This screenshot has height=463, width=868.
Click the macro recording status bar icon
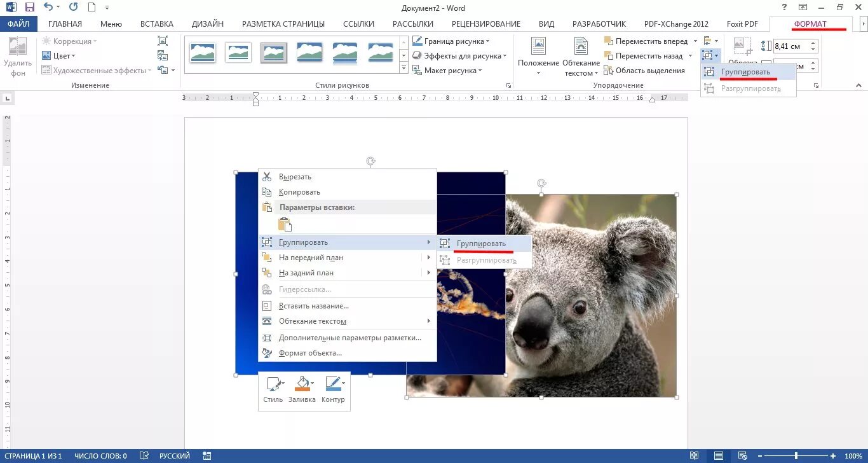point(207,456)
